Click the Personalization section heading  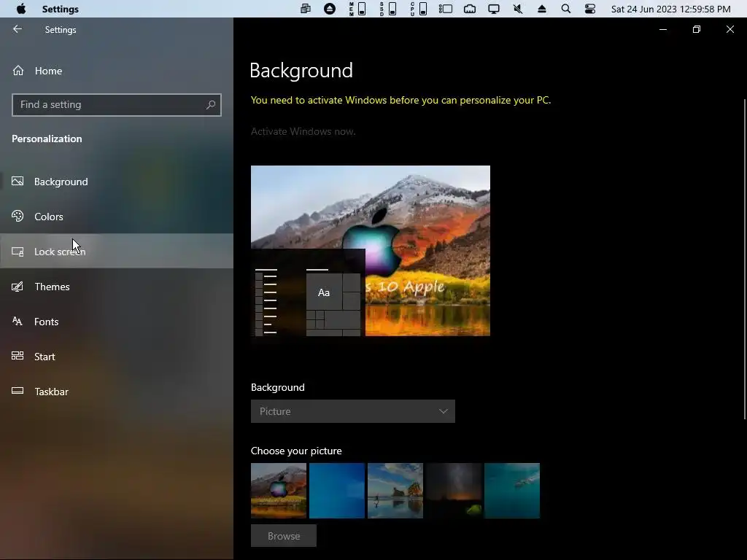point(47,139)
